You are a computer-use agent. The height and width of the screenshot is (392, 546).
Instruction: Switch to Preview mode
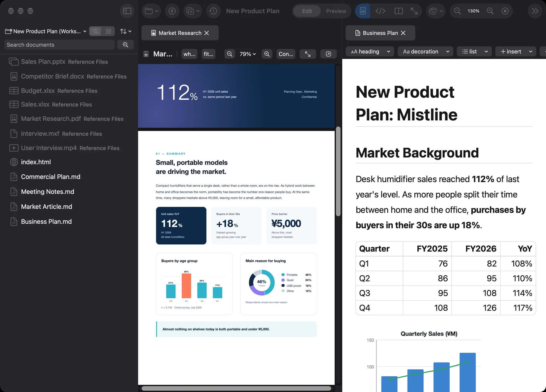[336, 11]
